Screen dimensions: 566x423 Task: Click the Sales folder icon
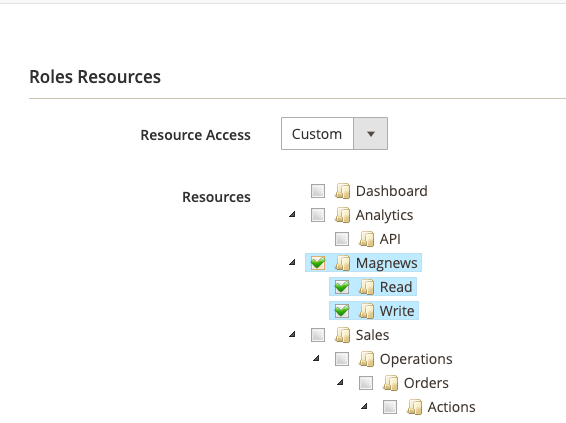tap(343, 335)
